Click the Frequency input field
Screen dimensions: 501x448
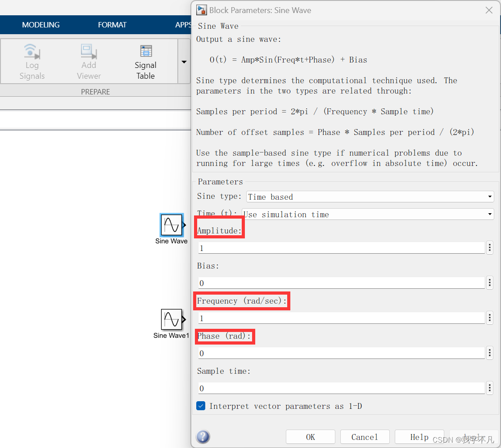[342, 318]
